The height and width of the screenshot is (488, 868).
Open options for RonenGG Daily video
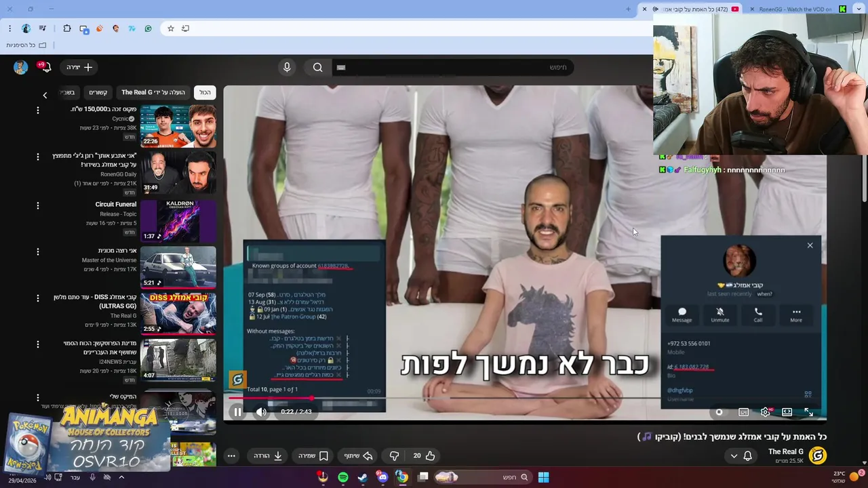38,157
